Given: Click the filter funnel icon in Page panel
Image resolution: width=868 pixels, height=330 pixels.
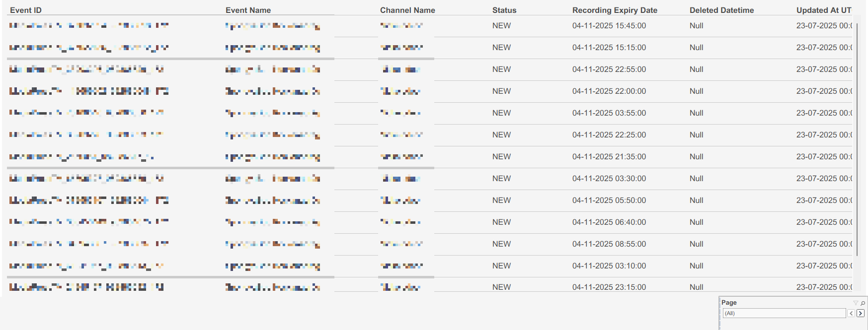Looking at the screenshot, I should (x=855, y=303).
